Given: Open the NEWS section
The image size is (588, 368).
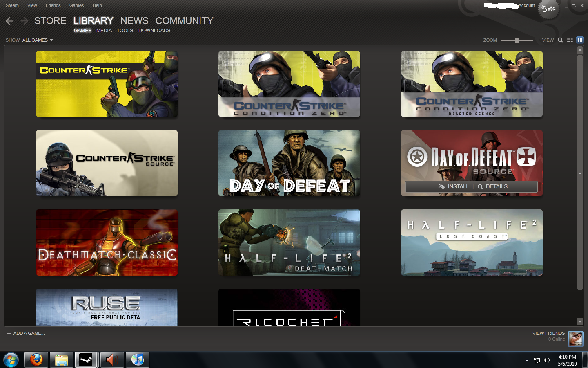Looking at the screenshot, I should [134, 21].
